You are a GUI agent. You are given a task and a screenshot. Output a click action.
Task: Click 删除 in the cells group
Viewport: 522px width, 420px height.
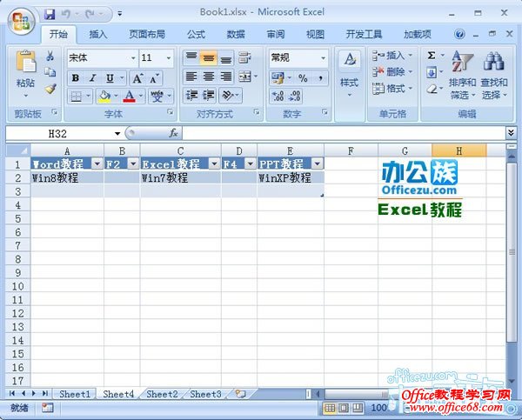coord(391,71)
